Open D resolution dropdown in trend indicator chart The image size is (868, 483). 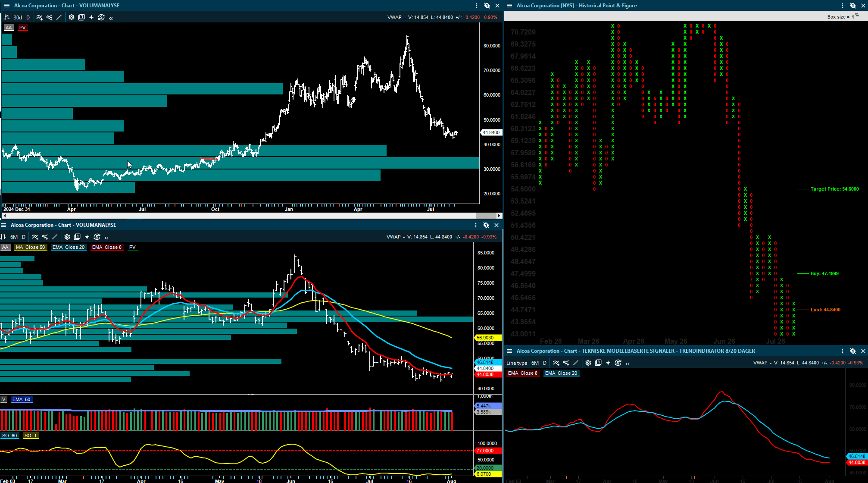pos(545,363)
